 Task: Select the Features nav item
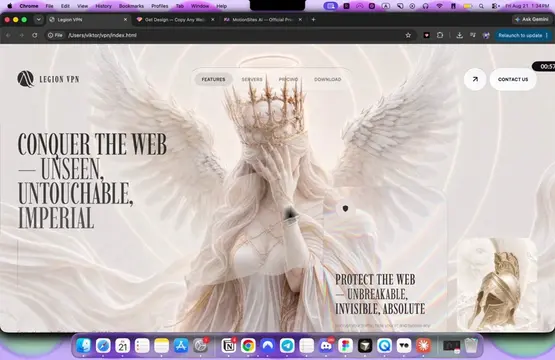tap(213, 79)
